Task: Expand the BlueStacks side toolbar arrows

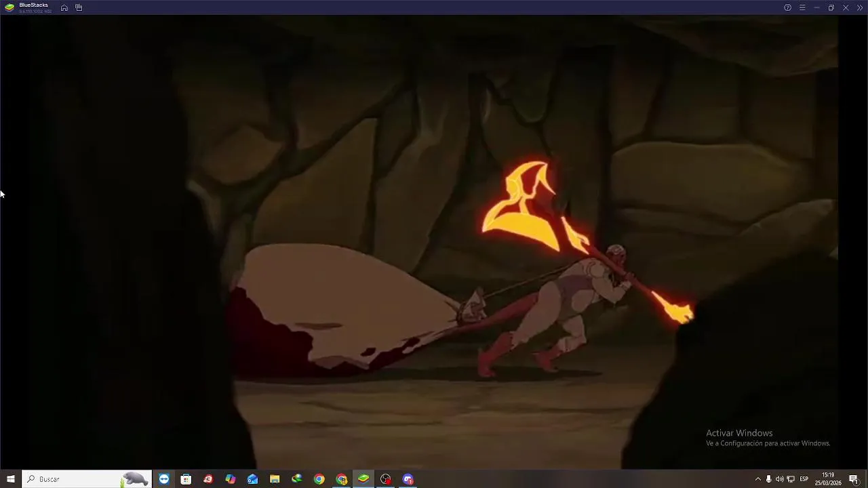Action: point(860,7)
